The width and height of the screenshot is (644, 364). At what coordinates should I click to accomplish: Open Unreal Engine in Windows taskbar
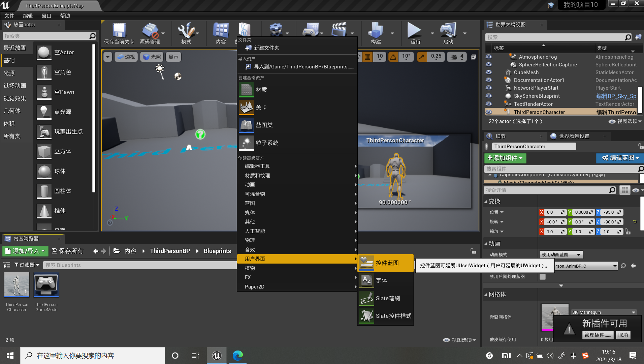[x=217, y=356]
